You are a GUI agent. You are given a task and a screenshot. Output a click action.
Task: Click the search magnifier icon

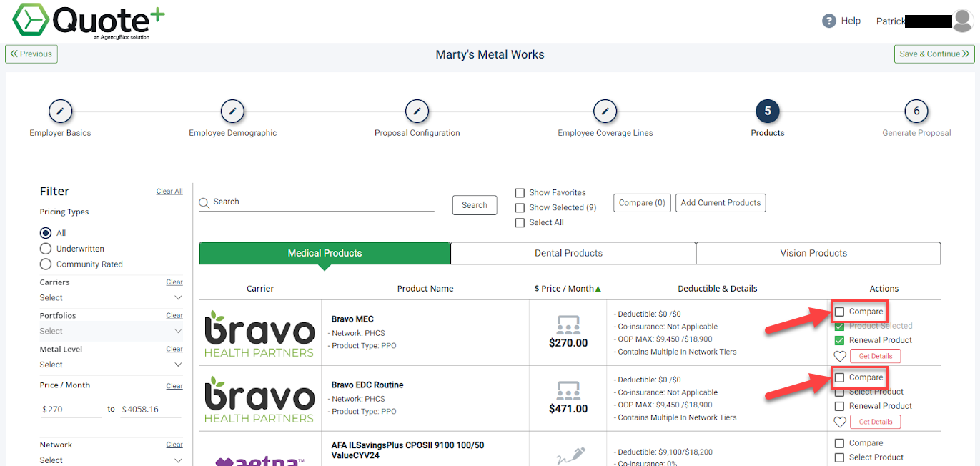click(x=204, y=203)
